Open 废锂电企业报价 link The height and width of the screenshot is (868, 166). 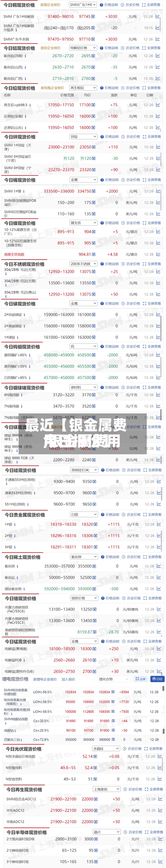tap(45, 679)
